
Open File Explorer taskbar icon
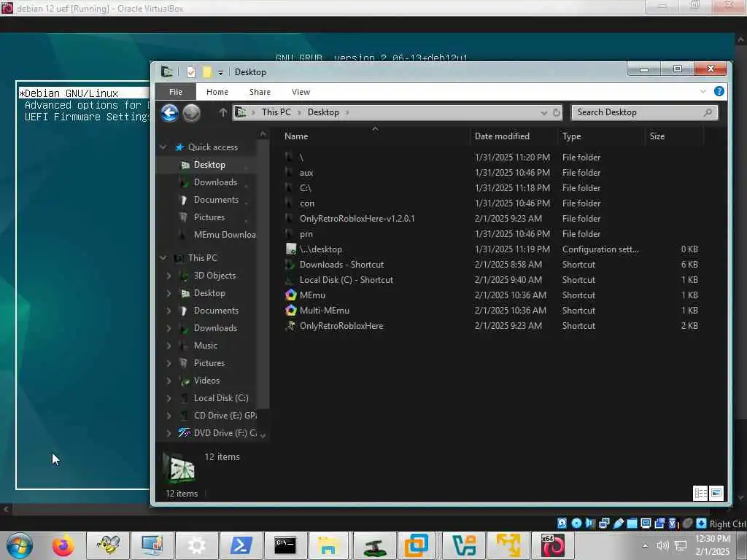328,545
